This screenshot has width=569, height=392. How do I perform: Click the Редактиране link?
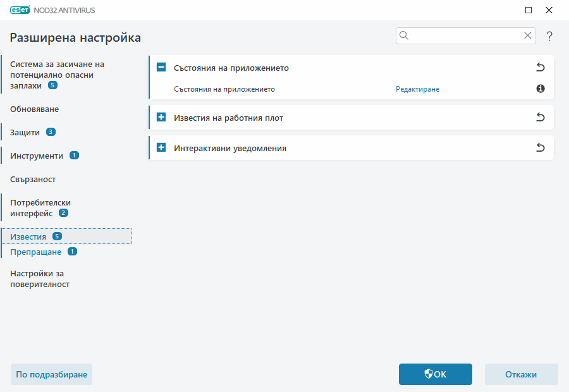pos(417,89)
